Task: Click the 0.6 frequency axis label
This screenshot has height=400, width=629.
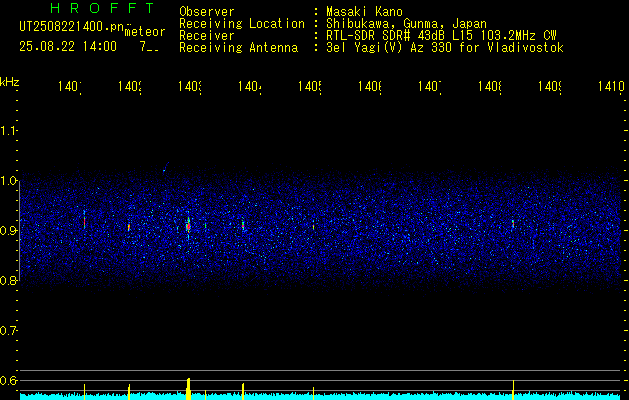Action: [x=8, y=380]
